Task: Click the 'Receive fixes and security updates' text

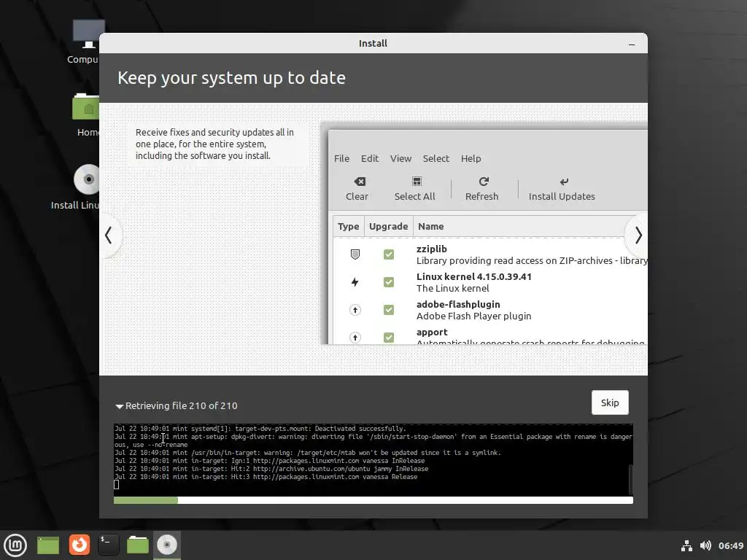Action: 214,144
